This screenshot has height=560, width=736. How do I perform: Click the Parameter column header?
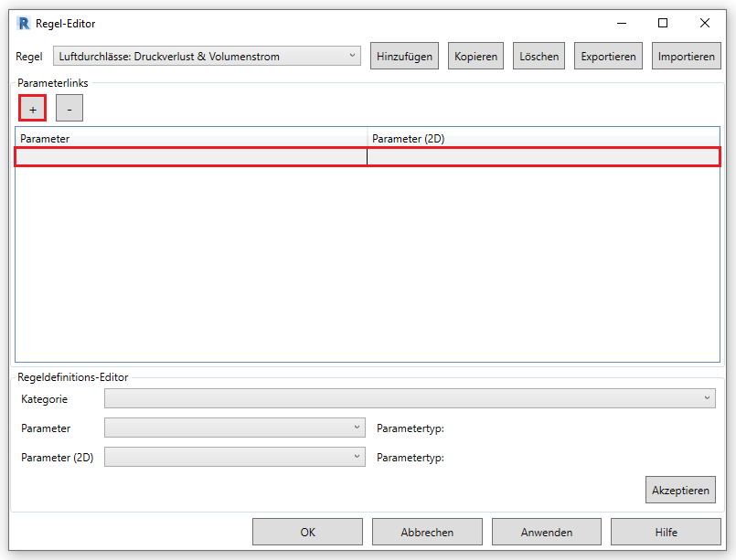point(191,139)
